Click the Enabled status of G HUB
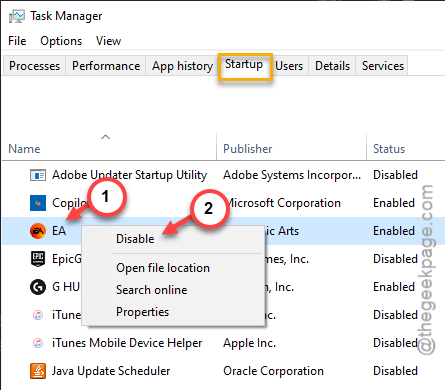Image resolution: width=445 pixels, height=390 pixels. click(394, 287)
